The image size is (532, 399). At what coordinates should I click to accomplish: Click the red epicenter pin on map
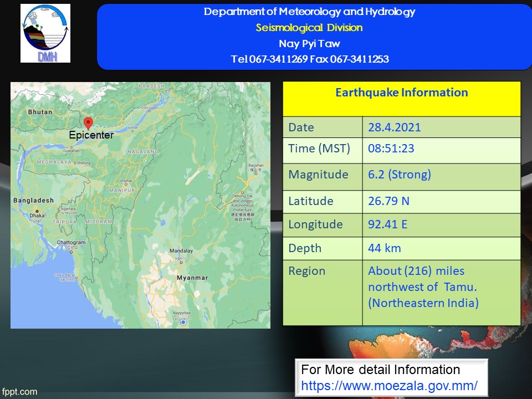(88, 124)
